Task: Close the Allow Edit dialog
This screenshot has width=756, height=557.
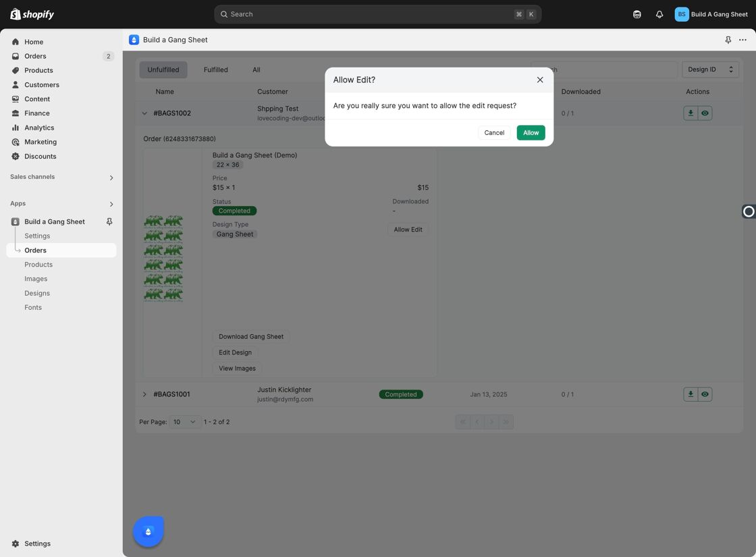Action: [540, 80]
